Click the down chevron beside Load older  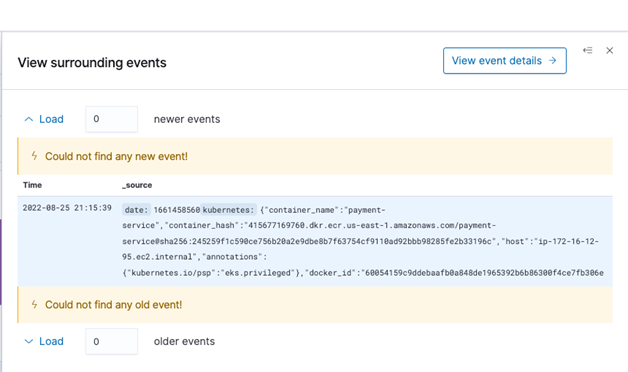tap(29, 342)
